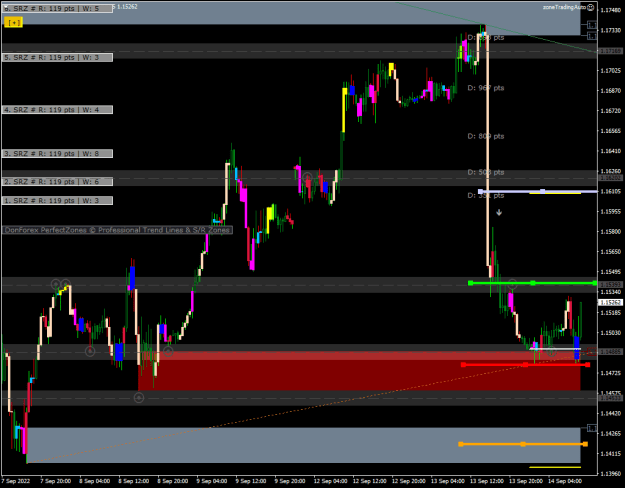Click the right handle of the orange line
625x488 pixels.
585,444
